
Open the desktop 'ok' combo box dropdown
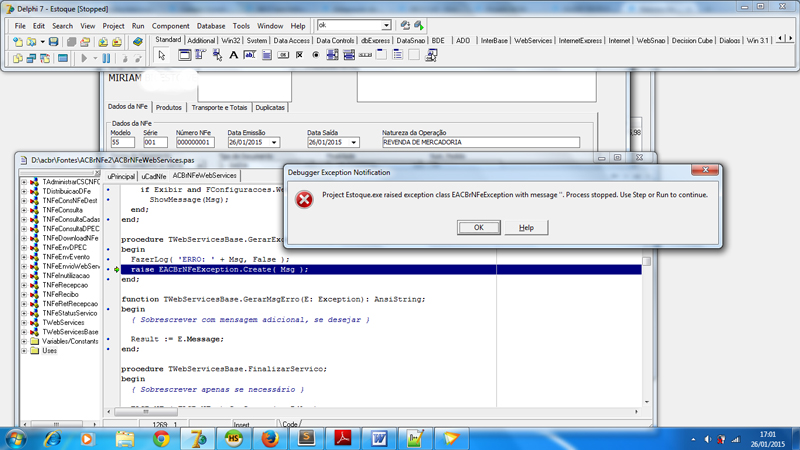[386, 26]
